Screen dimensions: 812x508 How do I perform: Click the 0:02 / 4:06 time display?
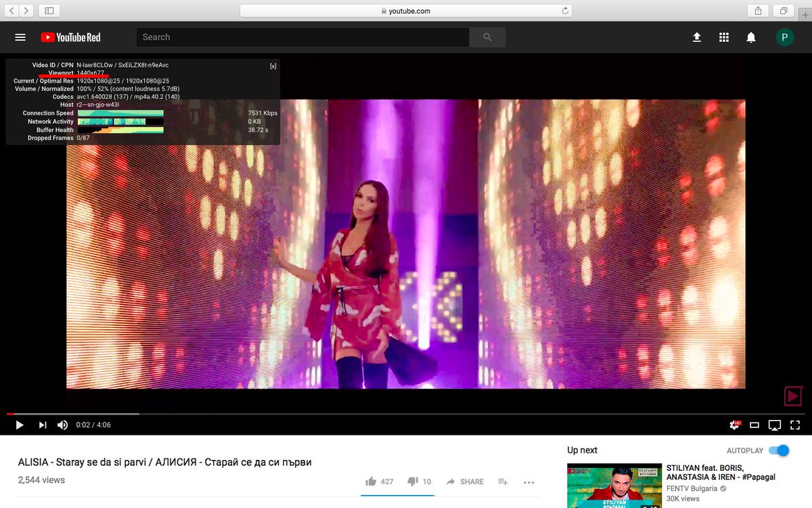(93, 425)
